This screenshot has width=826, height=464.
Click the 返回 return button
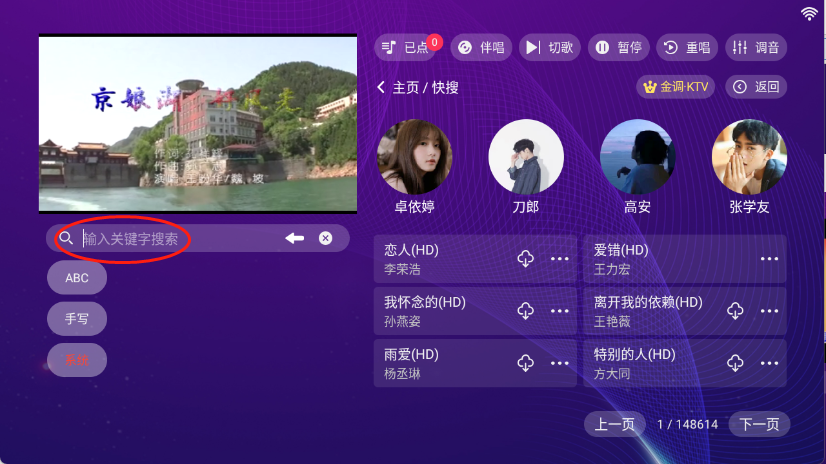click(x=756, y=87)
